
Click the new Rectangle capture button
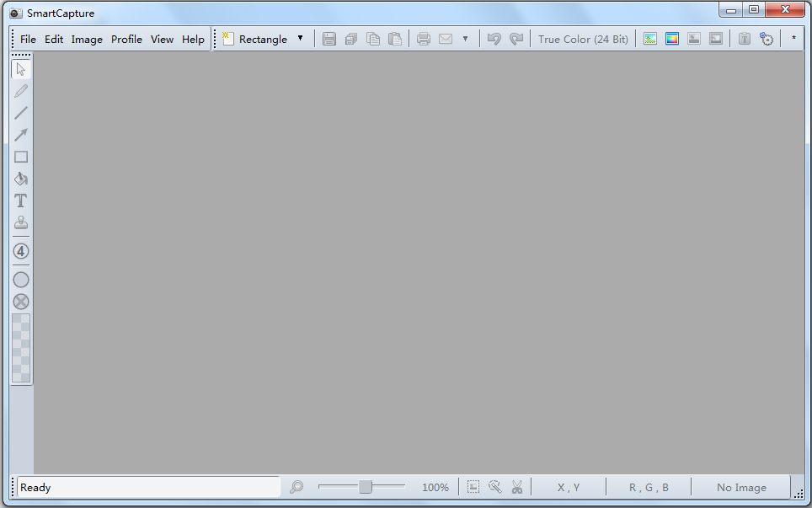[x=254, y=39]
